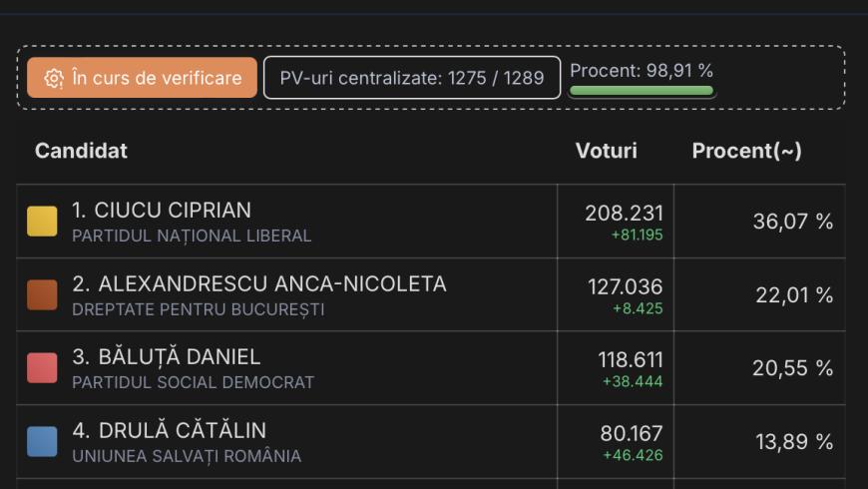Select candidate name DRULĂ CĂTĂLIN
868x489 pixels.
click(x=169, y=430)
